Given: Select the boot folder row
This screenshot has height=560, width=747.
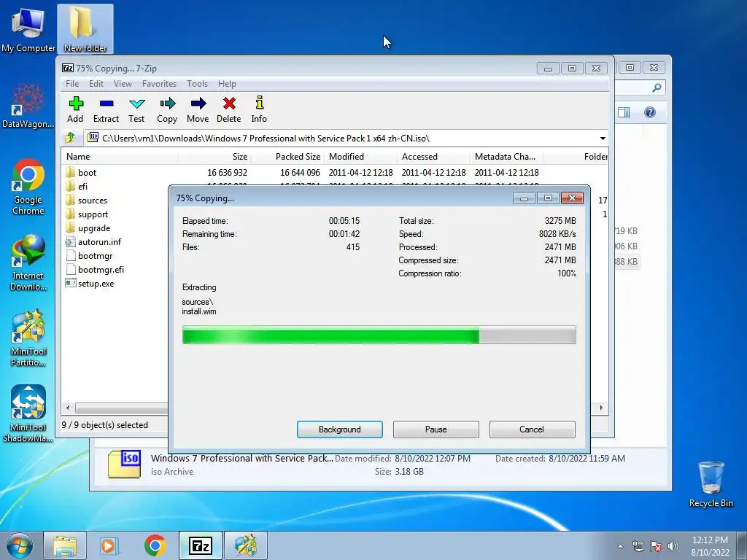Looking at the screenshot, I should [335, 172].
